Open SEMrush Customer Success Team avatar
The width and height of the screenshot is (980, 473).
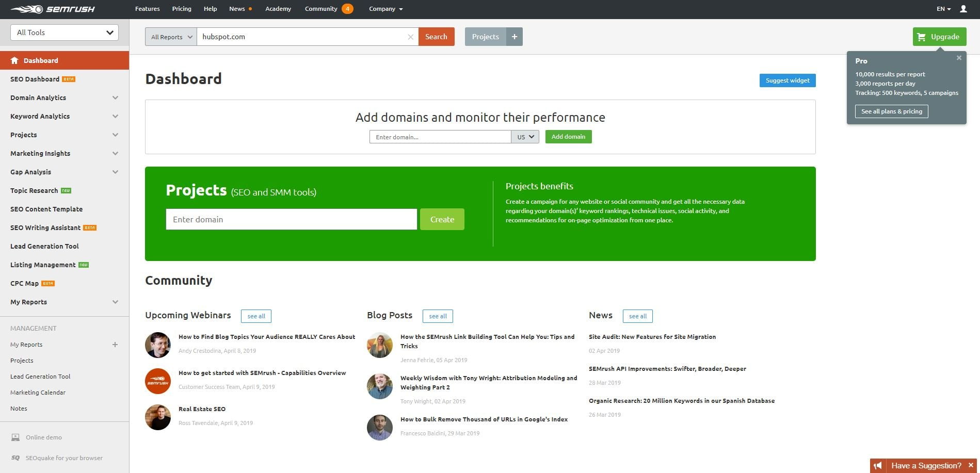coord(158,381)
